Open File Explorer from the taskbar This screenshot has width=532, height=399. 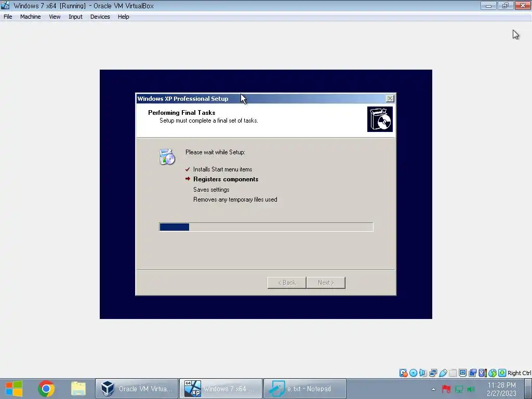click(78, 389)
